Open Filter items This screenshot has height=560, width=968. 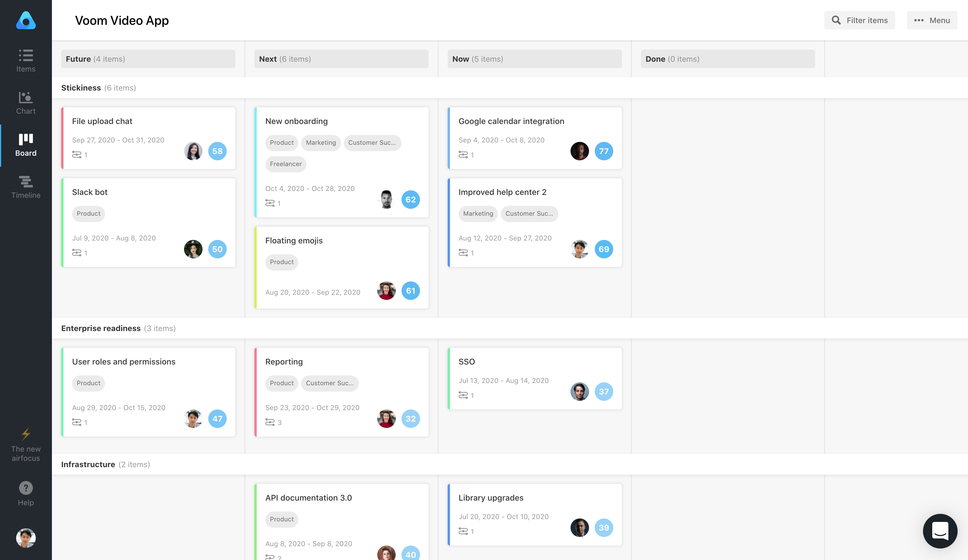click(x=860, y=20)
